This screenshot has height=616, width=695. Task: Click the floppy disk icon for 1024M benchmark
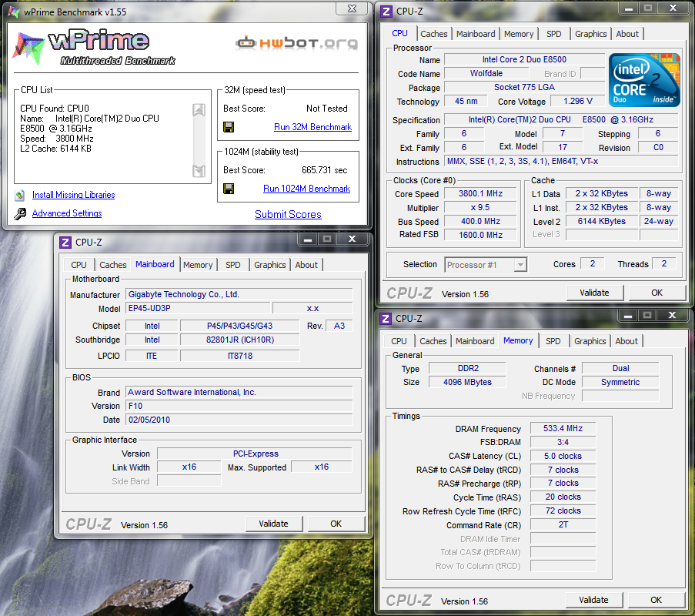(229, 189)
